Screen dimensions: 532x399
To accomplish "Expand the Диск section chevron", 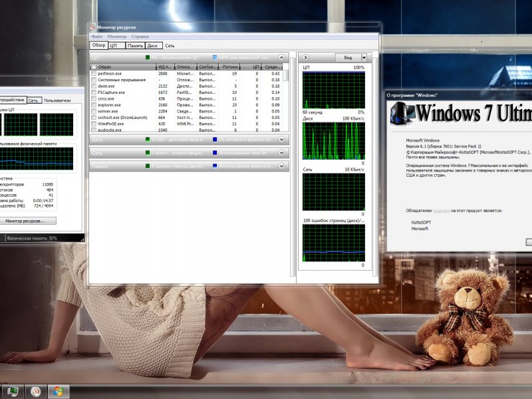I will pos(281,140).
